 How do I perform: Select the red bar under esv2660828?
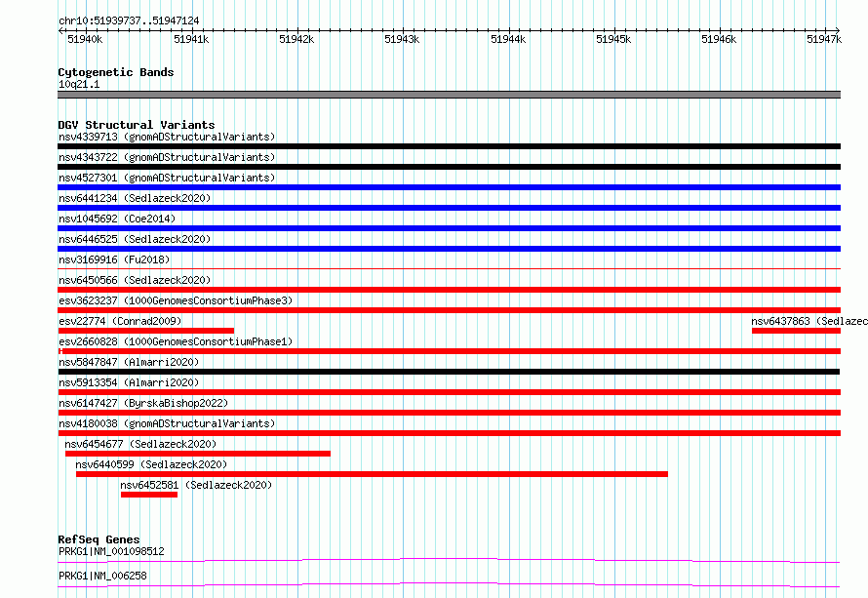click(449, 351)
